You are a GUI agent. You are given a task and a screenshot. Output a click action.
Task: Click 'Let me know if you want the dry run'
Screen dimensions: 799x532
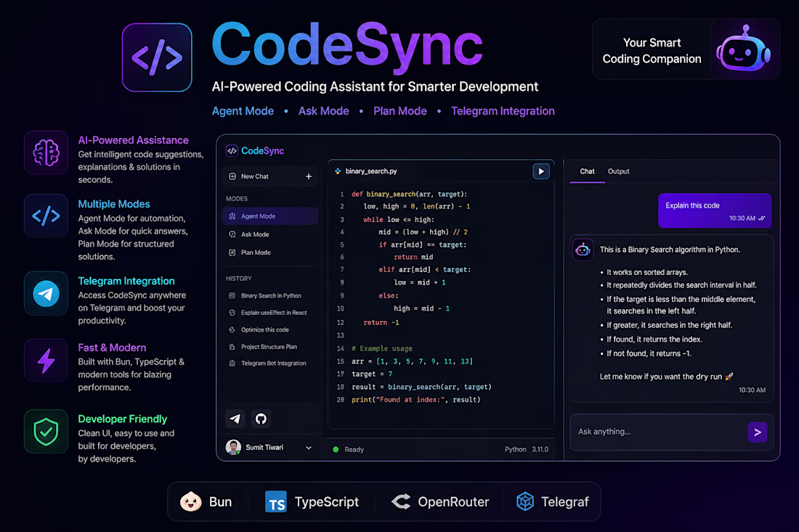coord(667,377)
